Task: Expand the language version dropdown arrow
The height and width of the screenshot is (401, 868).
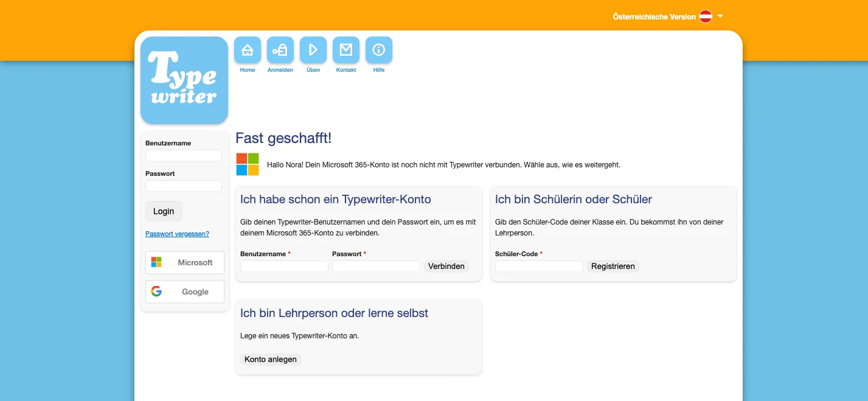Action: 720,16
